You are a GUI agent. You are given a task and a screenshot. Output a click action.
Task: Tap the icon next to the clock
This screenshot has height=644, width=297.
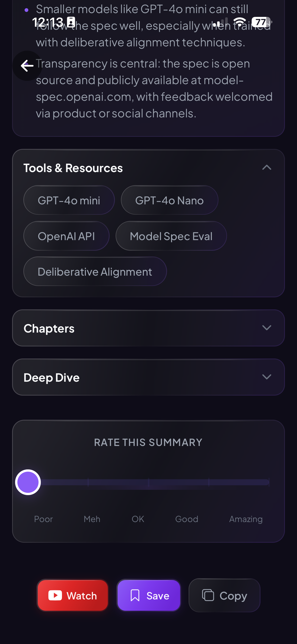[x=71, y=22]
